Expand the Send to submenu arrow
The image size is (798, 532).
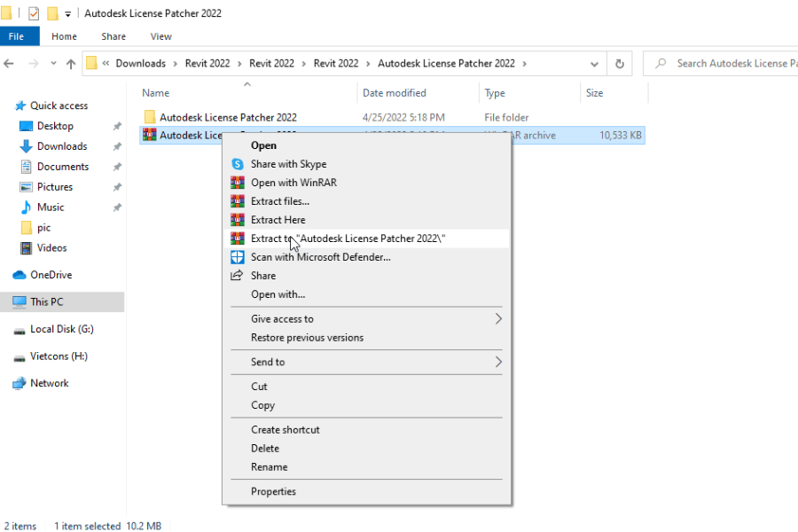tap(497, 362)
